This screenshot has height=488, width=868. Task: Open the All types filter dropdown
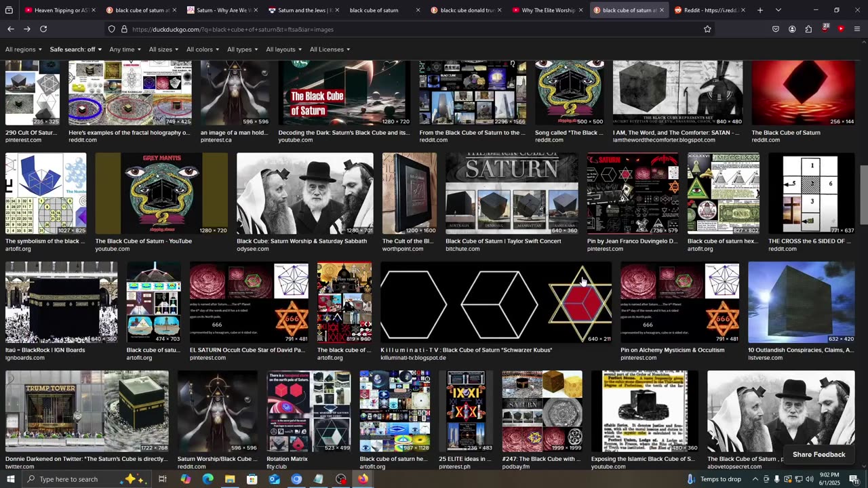coord(243,49)
